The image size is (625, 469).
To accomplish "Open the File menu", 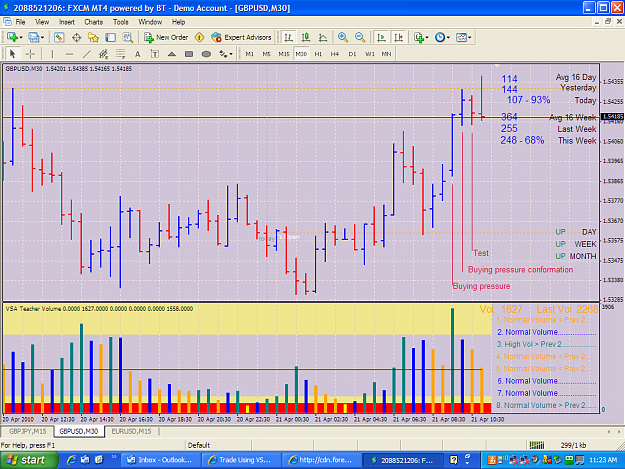I will point(20,22).
